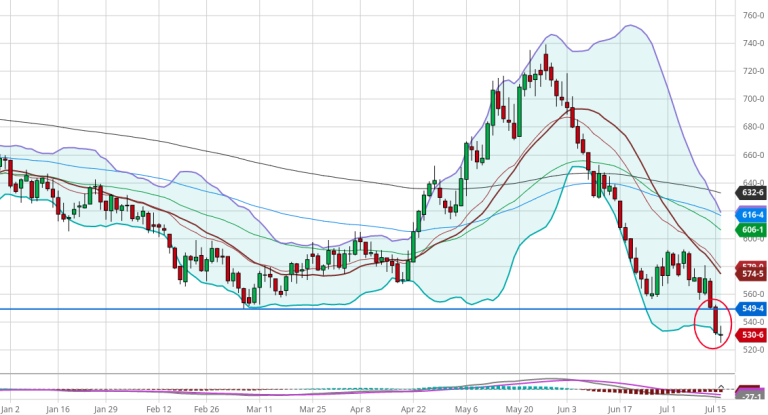The image size is (768, 415).
Task: Click the 760-0 price axis label
Action: point(752,16)
